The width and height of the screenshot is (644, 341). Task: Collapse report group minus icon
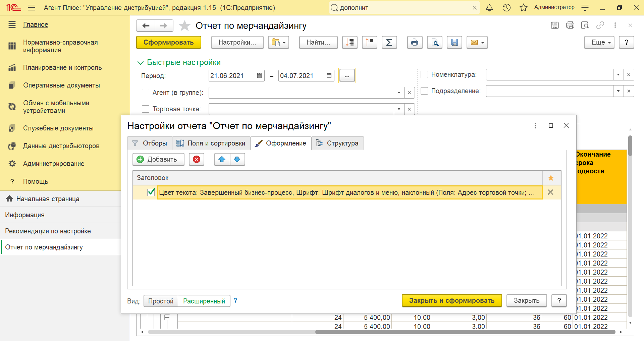[x=167, y=317]
